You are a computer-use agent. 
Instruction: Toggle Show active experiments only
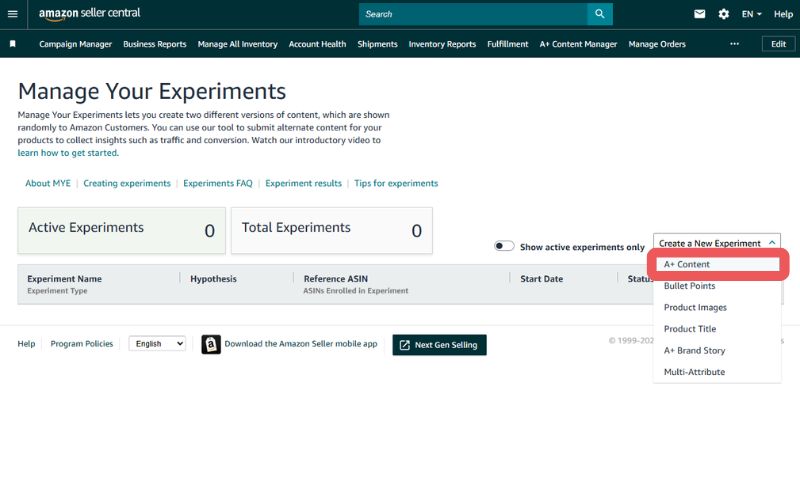(504, 246)
